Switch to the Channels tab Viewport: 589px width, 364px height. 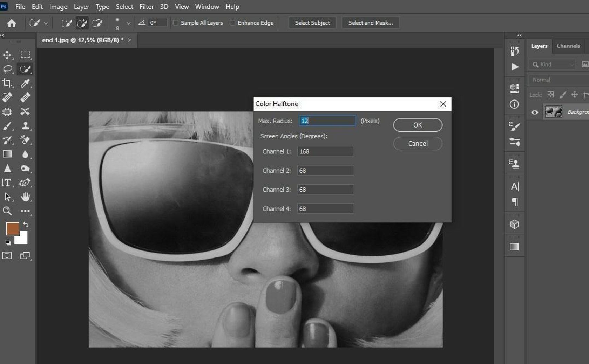pyautogui.click(x=568, y=46)
